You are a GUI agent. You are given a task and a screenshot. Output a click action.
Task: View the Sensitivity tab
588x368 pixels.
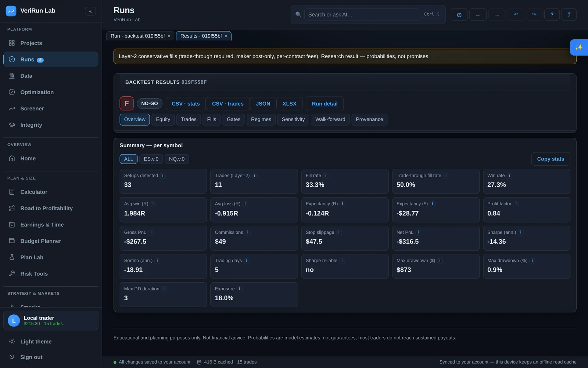[293, 120]
